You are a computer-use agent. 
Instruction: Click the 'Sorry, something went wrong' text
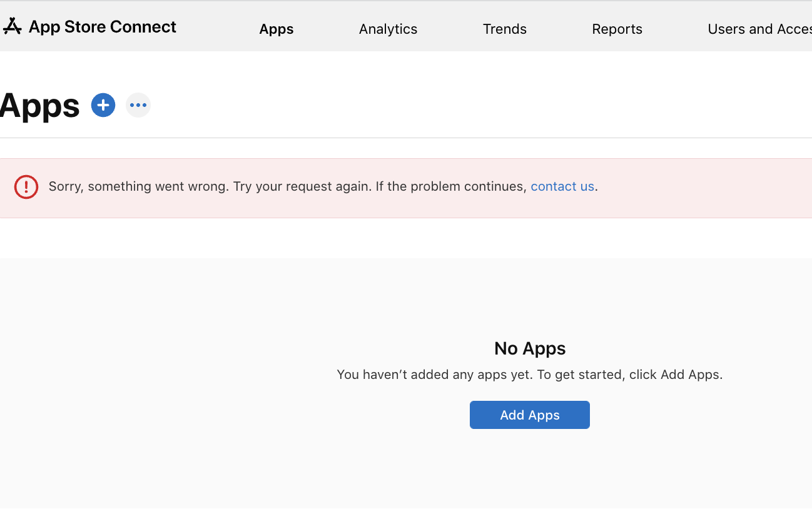coord(138,186)
